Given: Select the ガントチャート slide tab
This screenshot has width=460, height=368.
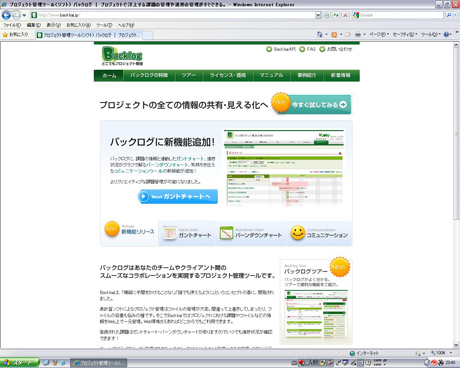Looking at the screenshot, I should click(187, 233).
